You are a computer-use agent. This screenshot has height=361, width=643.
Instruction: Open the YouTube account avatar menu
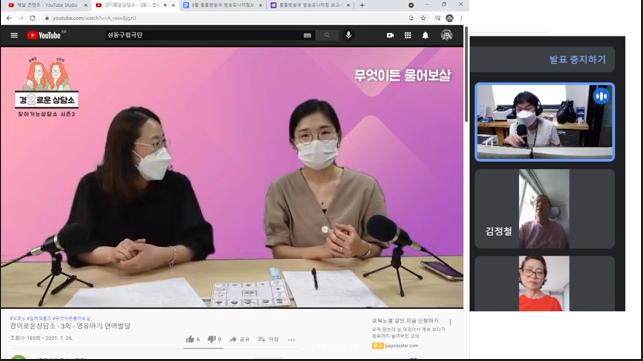(447, 35)
